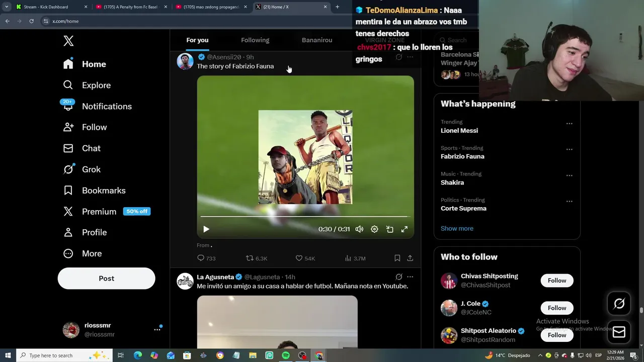The height and width of the screenshot is (362, 644).
Task: Reply to Asensii20 post (733)
Action: coord(206,258)
